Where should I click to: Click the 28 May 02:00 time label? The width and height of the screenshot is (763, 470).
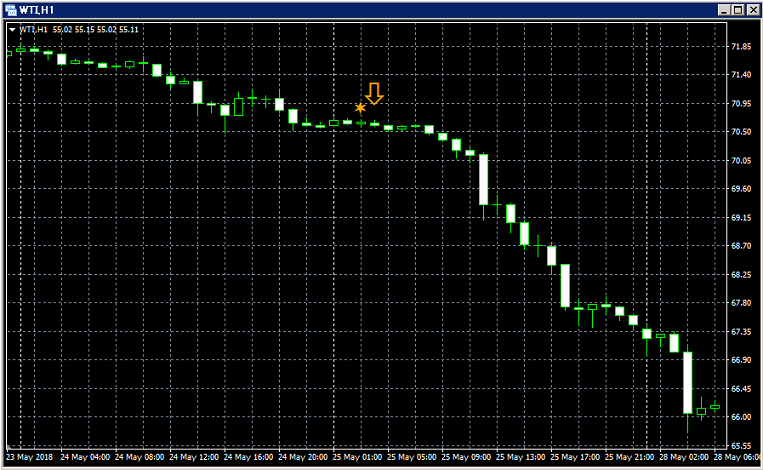(684, 457)
